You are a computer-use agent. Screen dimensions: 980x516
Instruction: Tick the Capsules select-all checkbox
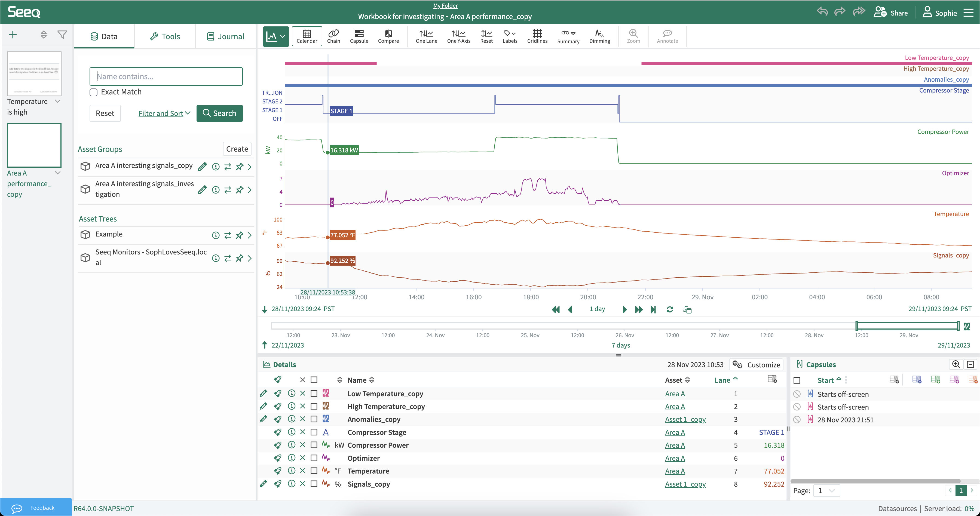tap(797, 380)
